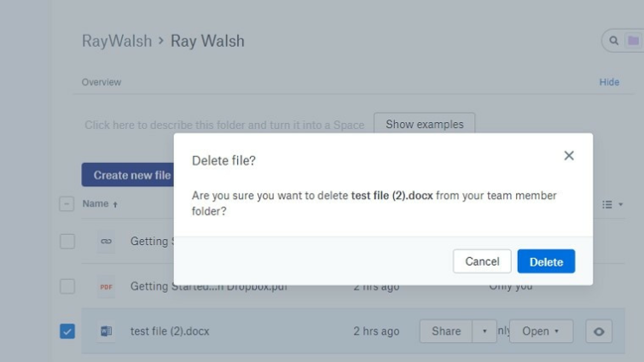644x362 pixels.
Task: Click 2 hrs ago in test file row
Action: (x=376, y=331)
